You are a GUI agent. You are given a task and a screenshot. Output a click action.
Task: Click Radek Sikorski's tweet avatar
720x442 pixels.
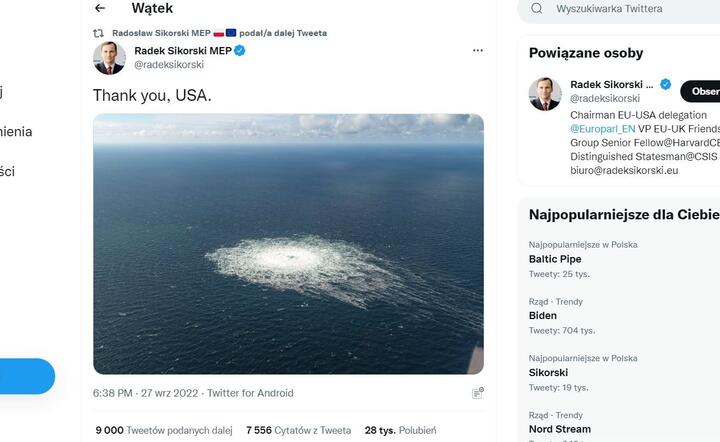coord(109,58)
